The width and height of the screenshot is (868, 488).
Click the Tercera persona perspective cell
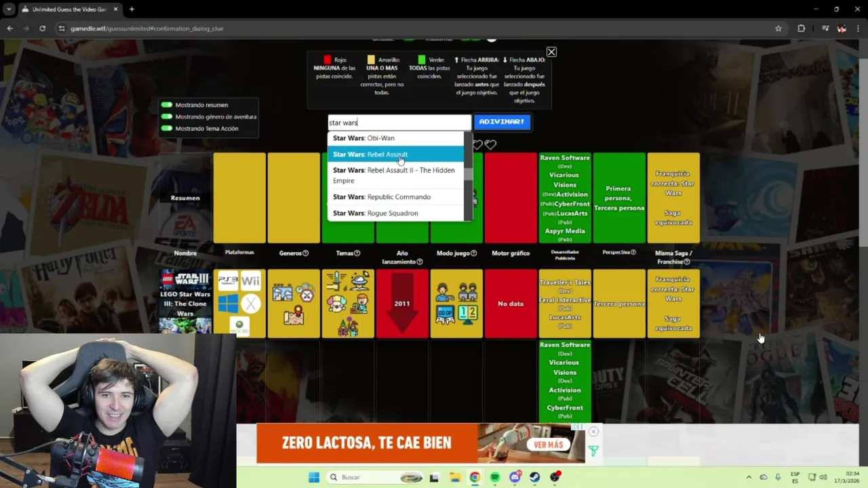[x=619, y=304]
